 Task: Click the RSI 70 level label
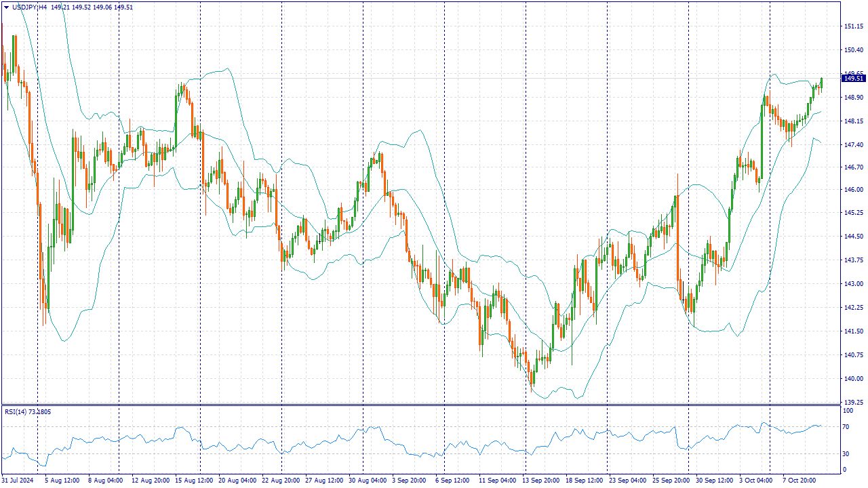(846, 427)
